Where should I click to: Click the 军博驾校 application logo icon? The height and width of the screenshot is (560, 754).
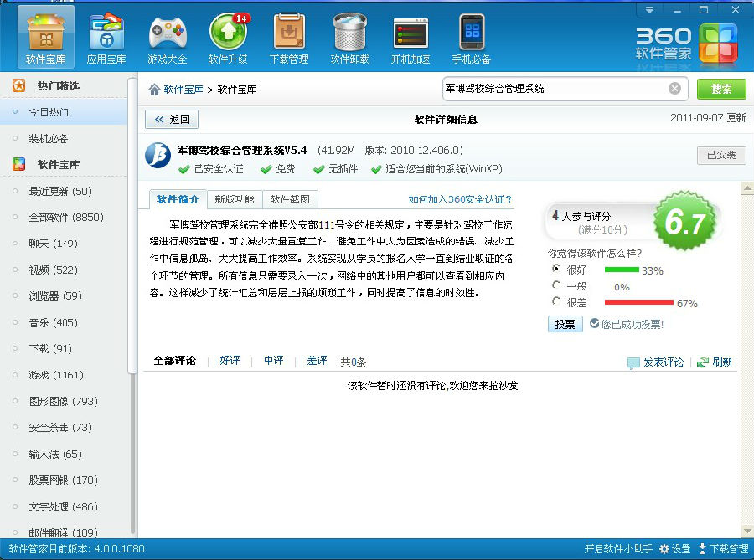click(x=158, y=155)
